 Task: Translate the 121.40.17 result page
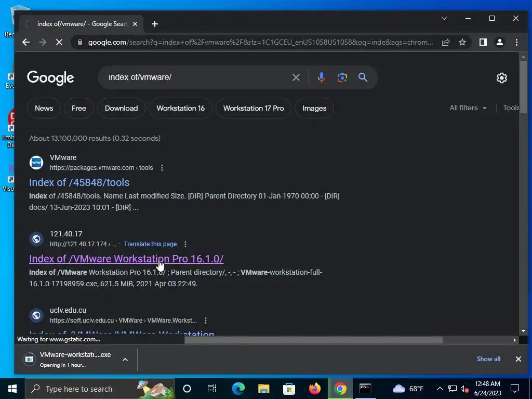(150, 244)
